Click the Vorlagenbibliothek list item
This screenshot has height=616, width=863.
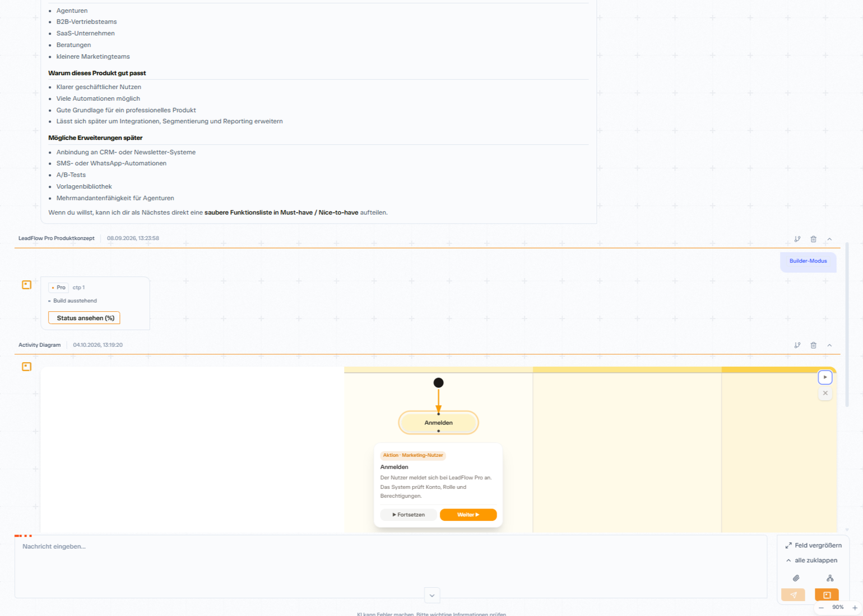[x=84, y=187]
